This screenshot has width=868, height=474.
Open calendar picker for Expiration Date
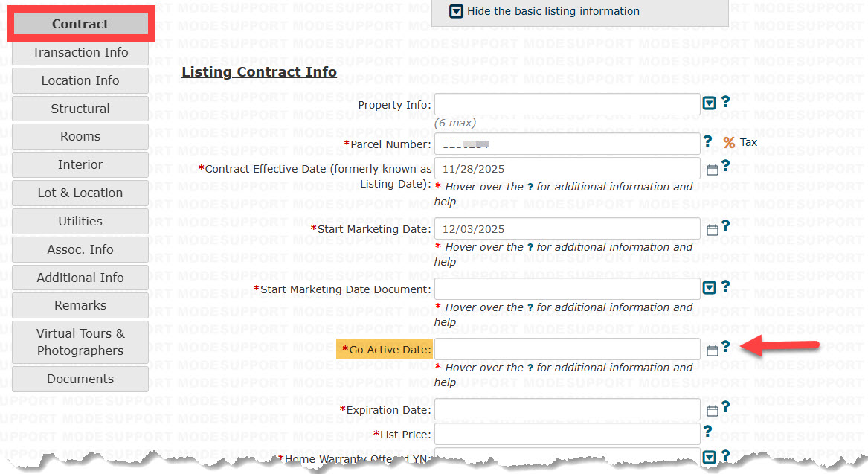[713, 410]
